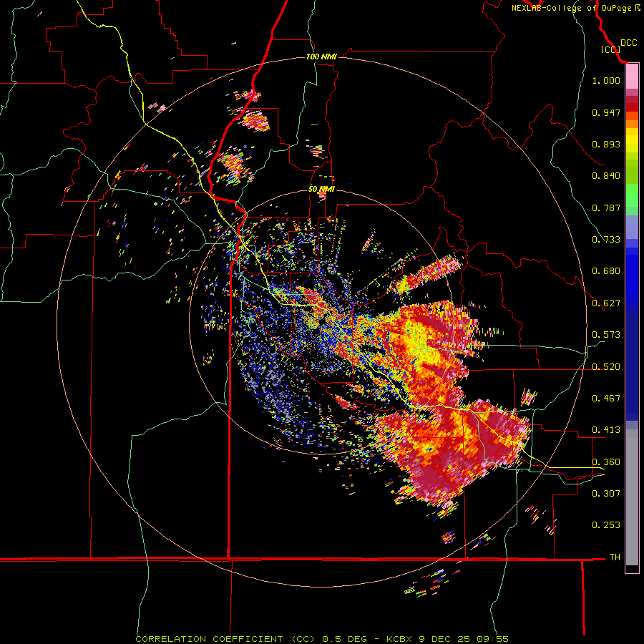This screenshot has height=644, width=644.
Task: Pick the pink segment of the CC color bar
Action: (x=632, y=76)
